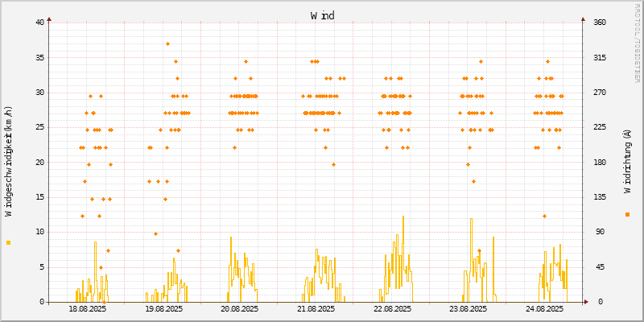Select the 24.08.2025 date label
The width and height of the screenshot is (644, 322).
point(544,309)
